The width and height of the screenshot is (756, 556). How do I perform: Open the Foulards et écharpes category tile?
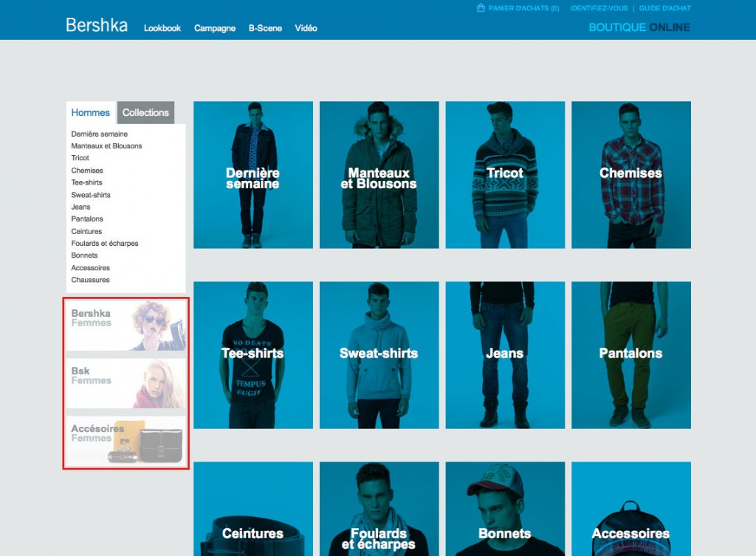(379, 509)
